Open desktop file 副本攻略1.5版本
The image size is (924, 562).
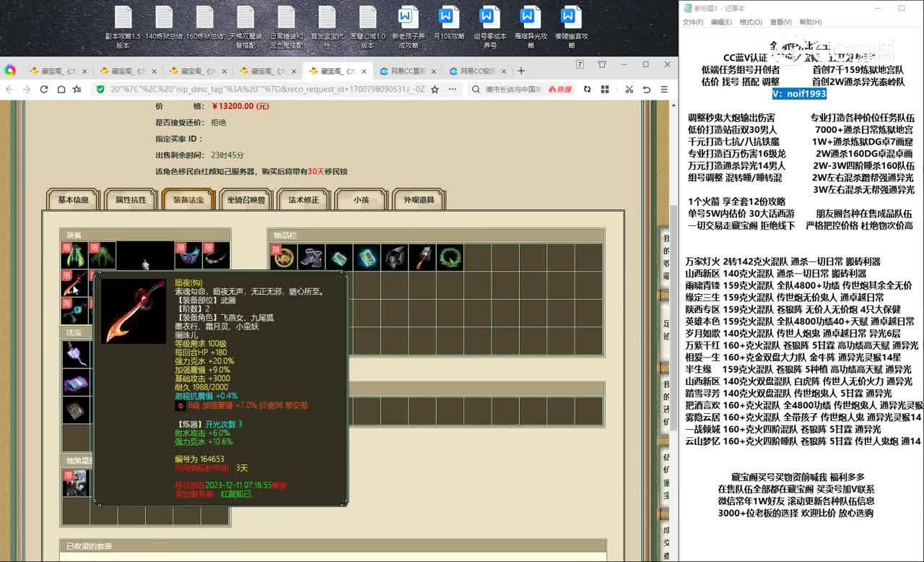tap(123, 28)
